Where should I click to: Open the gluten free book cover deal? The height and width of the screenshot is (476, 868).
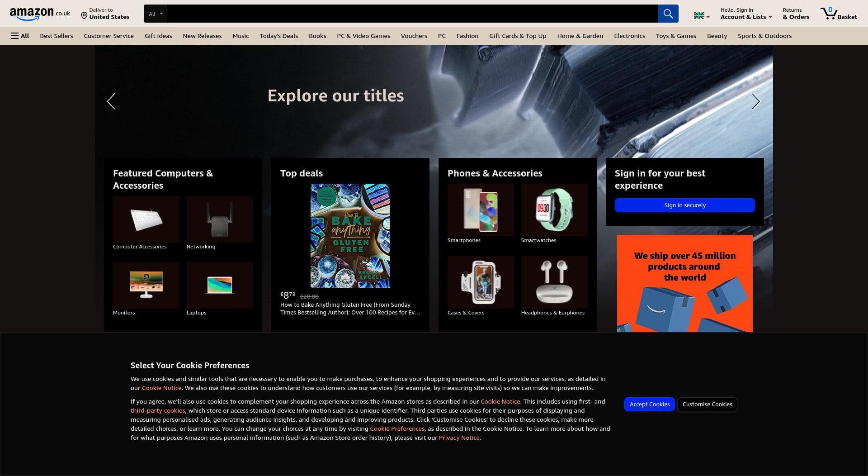point(350,236)
